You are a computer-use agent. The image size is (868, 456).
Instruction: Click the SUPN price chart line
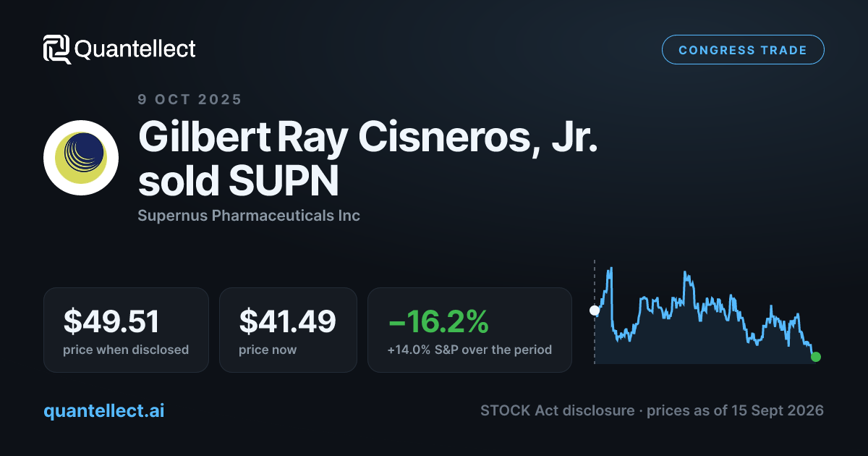[705, 311]
